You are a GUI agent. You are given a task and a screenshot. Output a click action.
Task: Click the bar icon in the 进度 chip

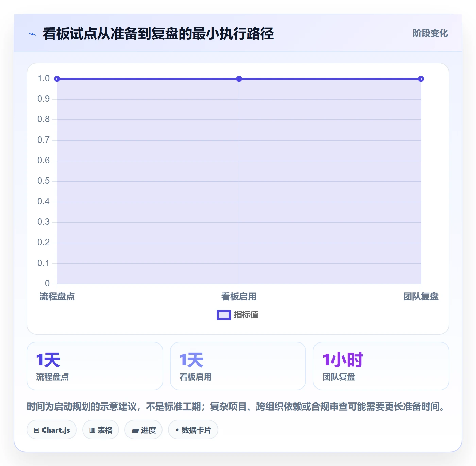(135, 431)
